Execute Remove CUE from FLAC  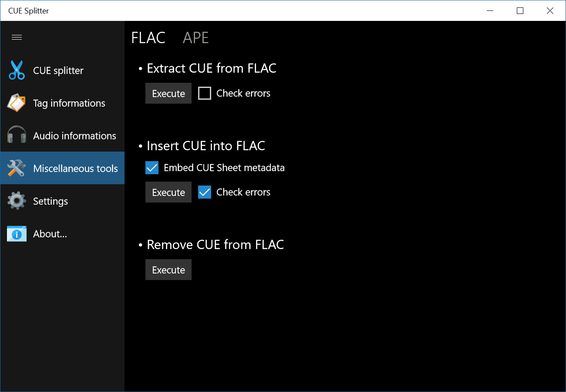pos(168,270)
